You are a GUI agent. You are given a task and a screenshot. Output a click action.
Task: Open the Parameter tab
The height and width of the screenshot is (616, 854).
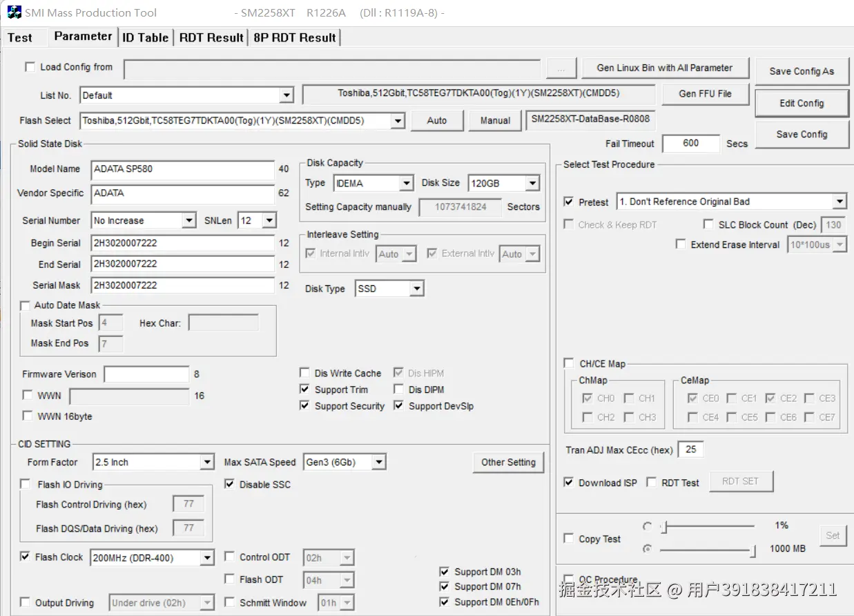(x=83, y=37)
